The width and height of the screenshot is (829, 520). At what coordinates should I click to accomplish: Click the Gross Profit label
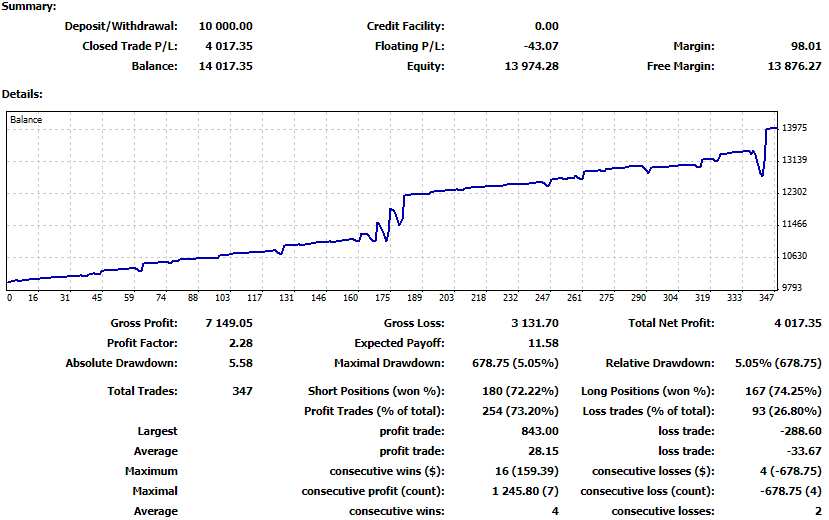pyautogui.click(x=144, y=323)
